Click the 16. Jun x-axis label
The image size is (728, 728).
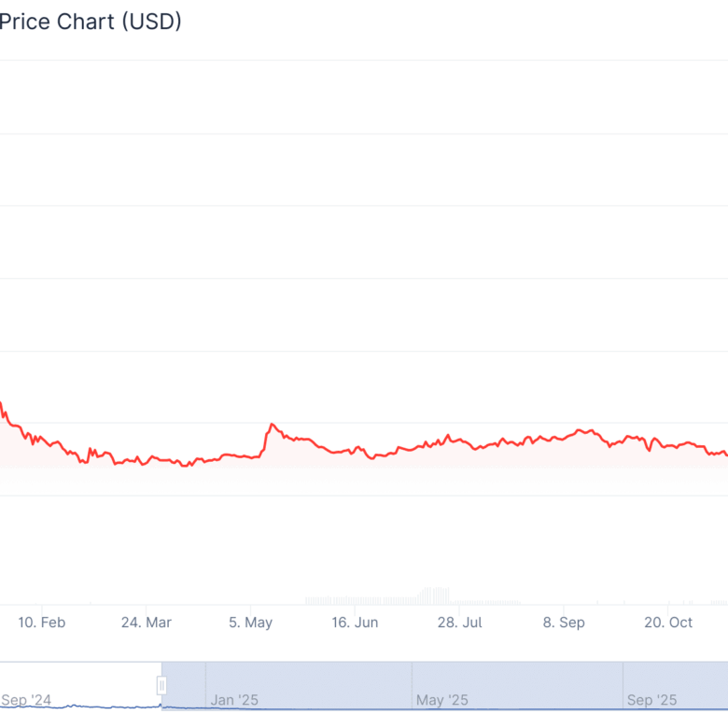pos(355,623)
